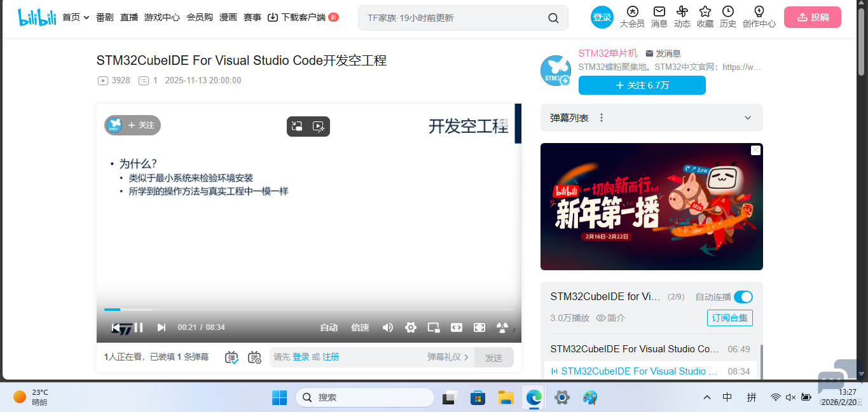Toggle danmaku comments off

[231, 357]
